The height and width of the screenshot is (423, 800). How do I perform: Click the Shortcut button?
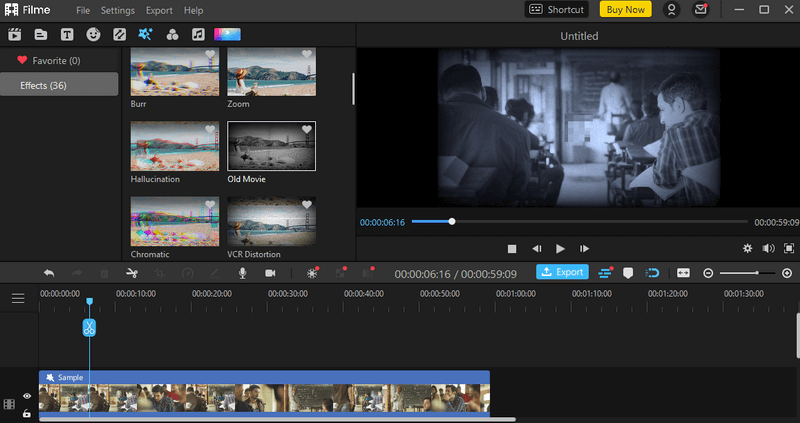click(557, 9)
